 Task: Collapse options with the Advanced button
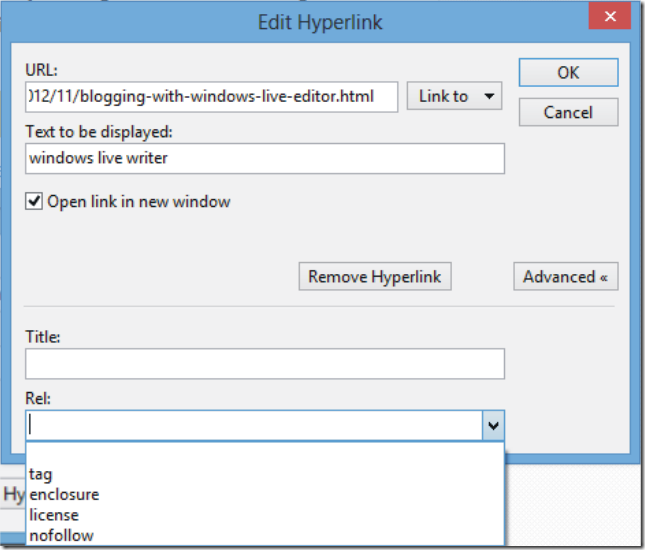566,276
